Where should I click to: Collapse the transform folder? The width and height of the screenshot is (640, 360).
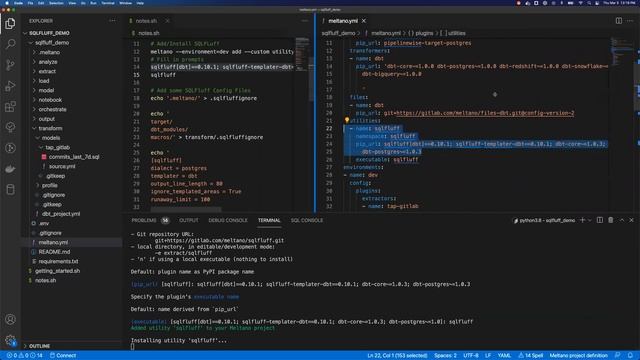(x=50, y=129)
